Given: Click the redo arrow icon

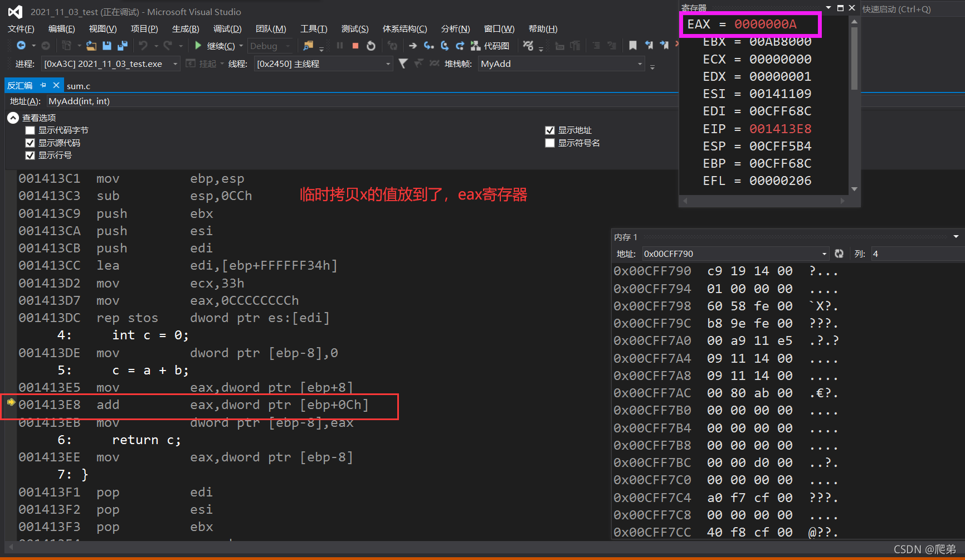Looking at the screenshot, I should 168,45.
